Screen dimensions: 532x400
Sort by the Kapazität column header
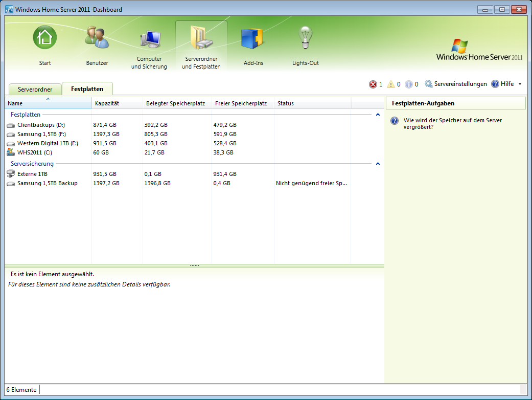coord(117,103)
